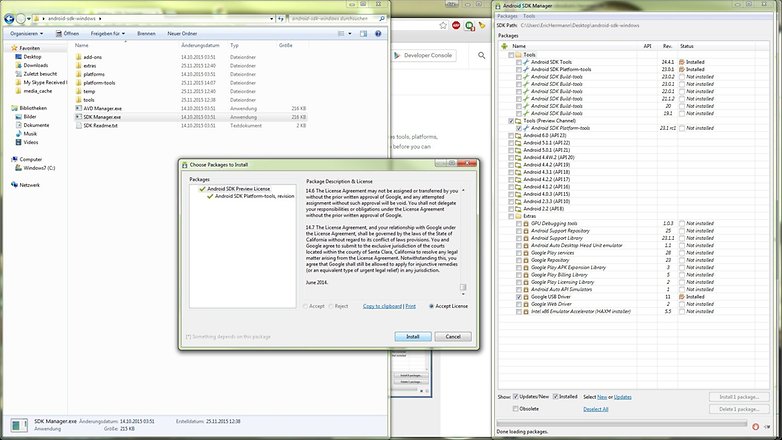Image resolution: width=782 pixels, height=440 pixels.
Task: Click the Android SDK Tools wrench icon
Action: (x=530, y=62)
